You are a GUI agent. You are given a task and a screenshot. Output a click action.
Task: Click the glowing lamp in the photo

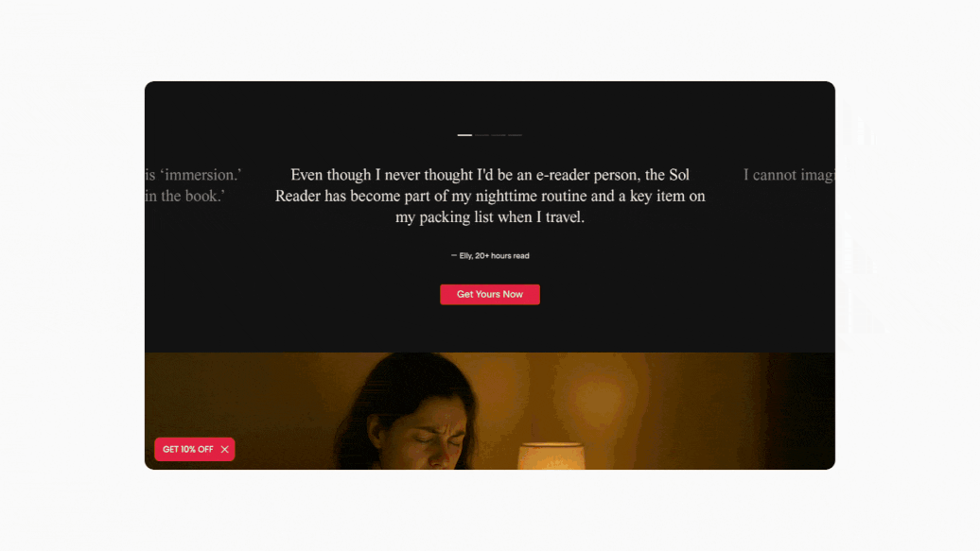[x=551, y=456]
